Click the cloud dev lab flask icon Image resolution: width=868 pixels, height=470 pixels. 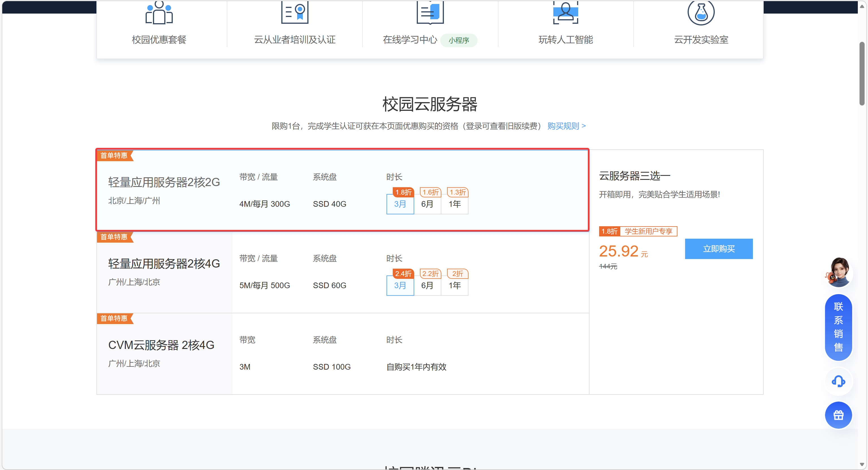[x=701, y=13]
